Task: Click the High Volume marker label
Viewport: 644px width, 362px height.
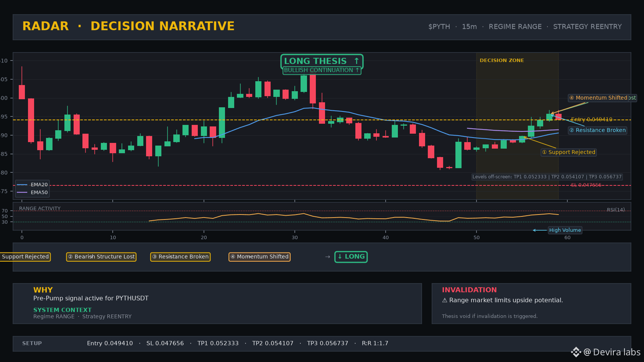Action: coord(565,230)
